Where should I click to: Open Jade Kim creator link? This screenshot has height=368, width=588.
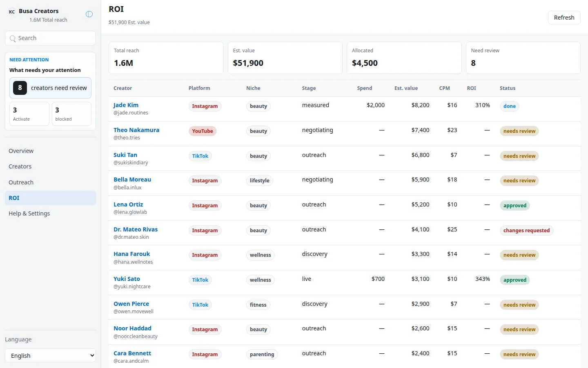[x=126, y=105]
